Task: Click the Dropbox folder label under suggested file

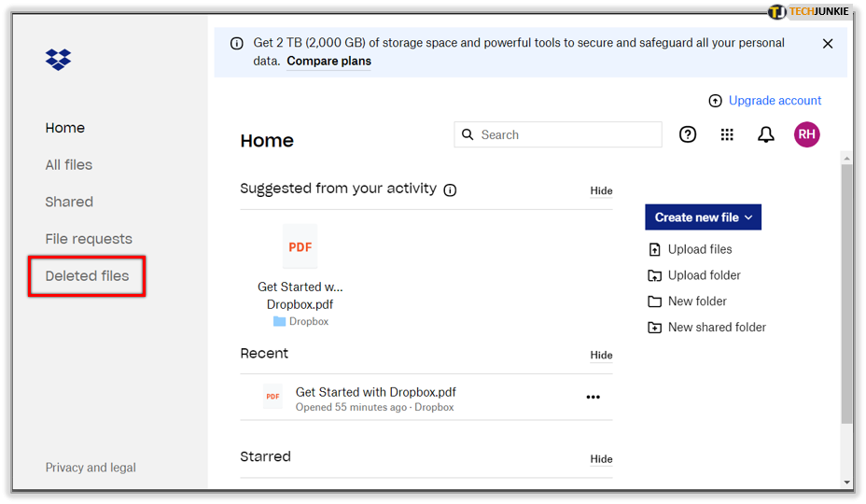Action: click(x=309, y=322)
